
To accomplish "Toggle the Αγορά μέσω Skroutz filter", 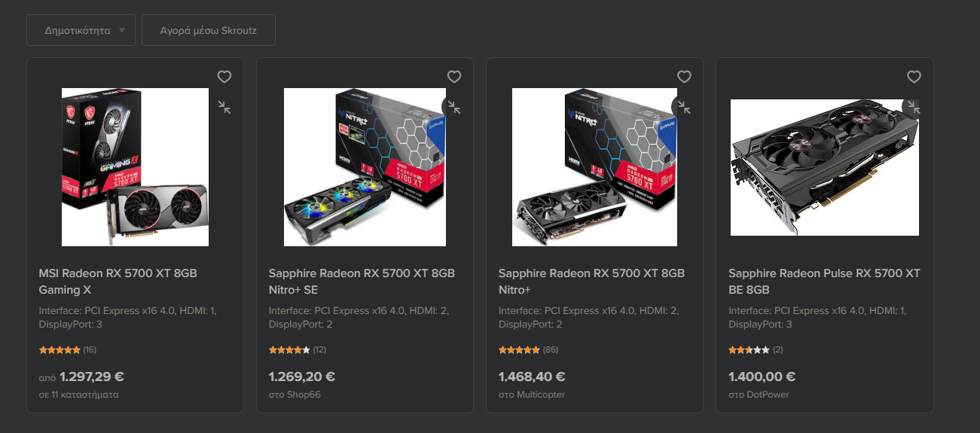I will tap(209, 31).
